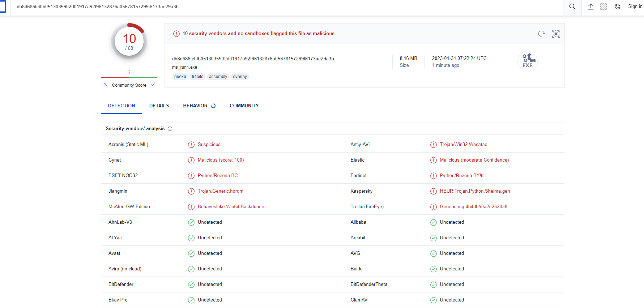Screen dimensions: 644x308
Task: Switch to the DETAILS tab
Action: [159, 106]
